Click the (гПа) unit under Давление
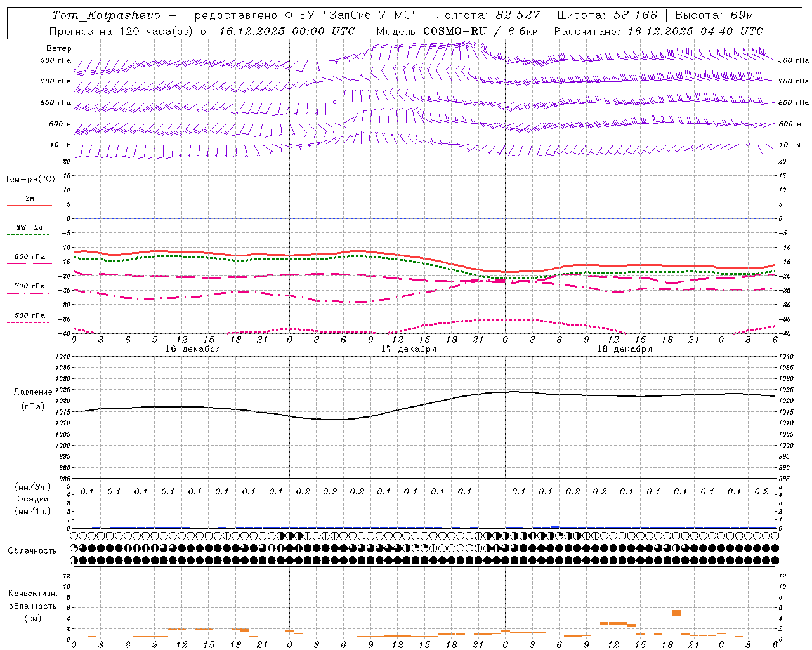 click(x=33, y=407)
